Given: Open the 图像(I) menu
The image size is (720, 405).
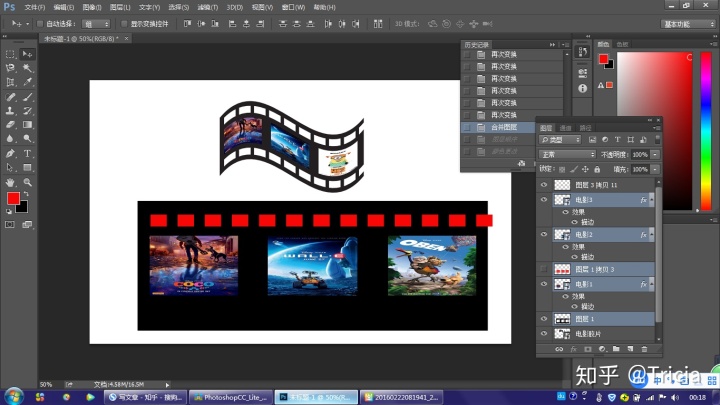Looking at the screenshot, I should coord(92,7).
